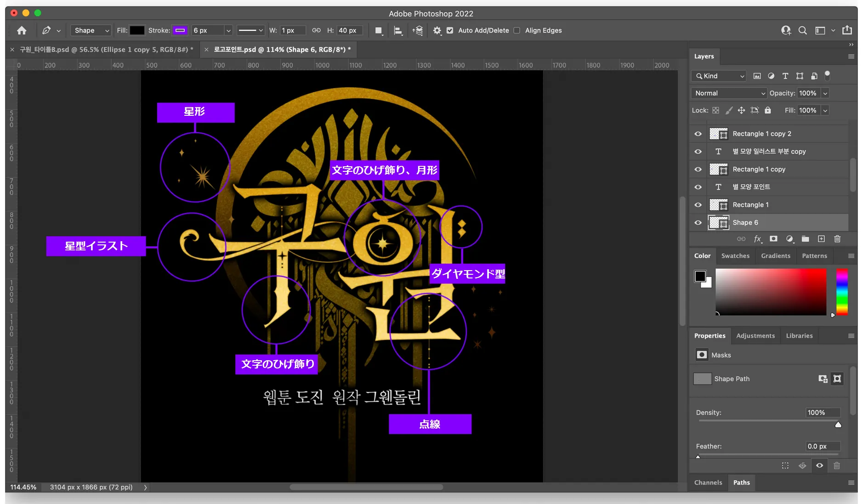The width and height of the screenshot is (868, 504).
Task: Expand the Kind layer filter dropdown
Action: point(719,76)
